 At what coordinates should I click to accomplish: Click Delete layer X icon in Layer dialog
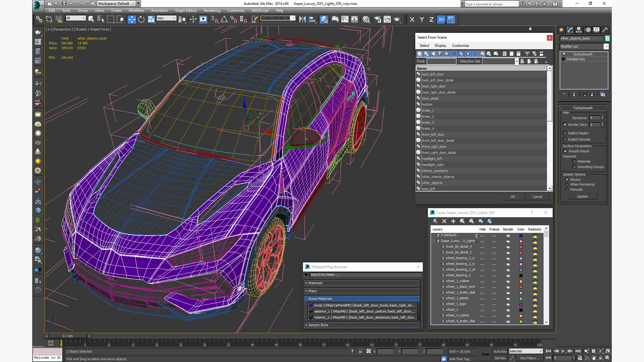pyautogui.click(x=444, y=221)
